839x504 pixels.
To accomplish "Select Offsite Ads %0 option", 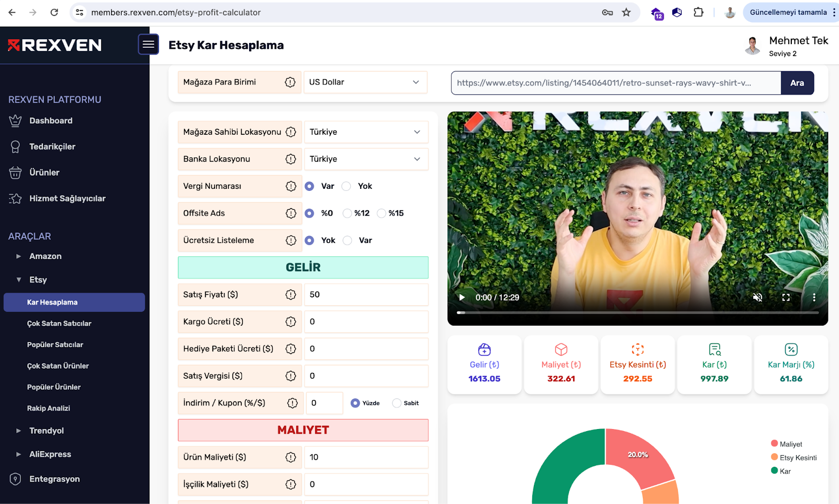I will (x=309, y=213).
